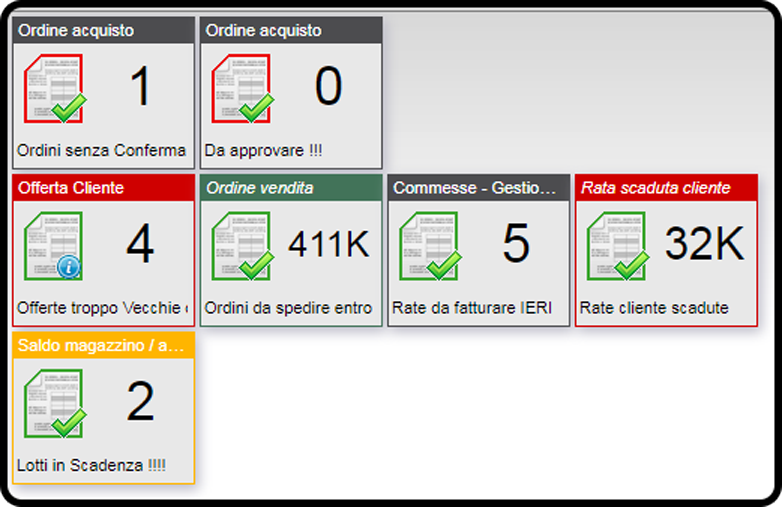
Task: Open the Ordini senza Conferma label
Action: point(101,150)
